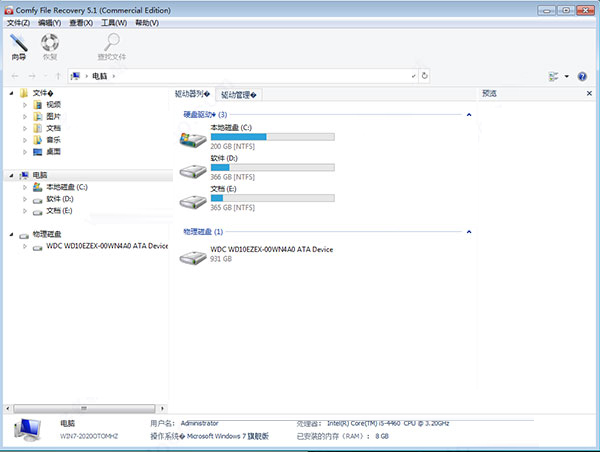Select WDC physical disk icon in main pane

click(193, 257)
